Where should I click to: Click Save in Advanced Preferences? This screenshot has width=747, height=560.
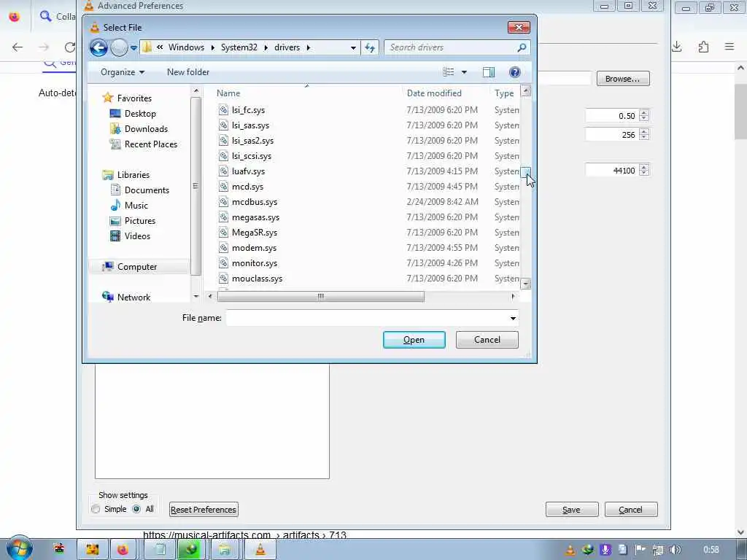(572, 510)
